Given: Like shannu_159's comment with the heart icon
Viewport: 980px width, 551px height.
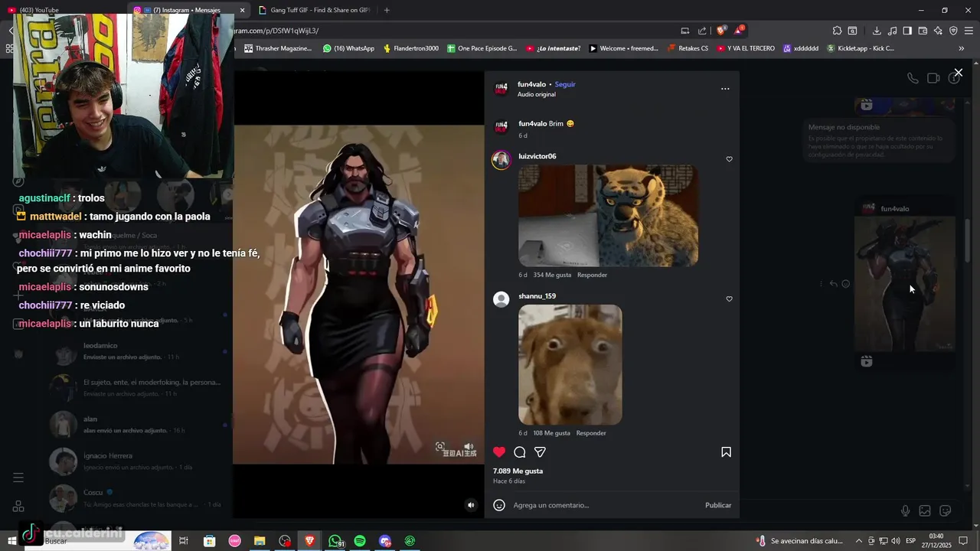Looking at the screenshot, I should pyautogui.click(x=729, y=299).
